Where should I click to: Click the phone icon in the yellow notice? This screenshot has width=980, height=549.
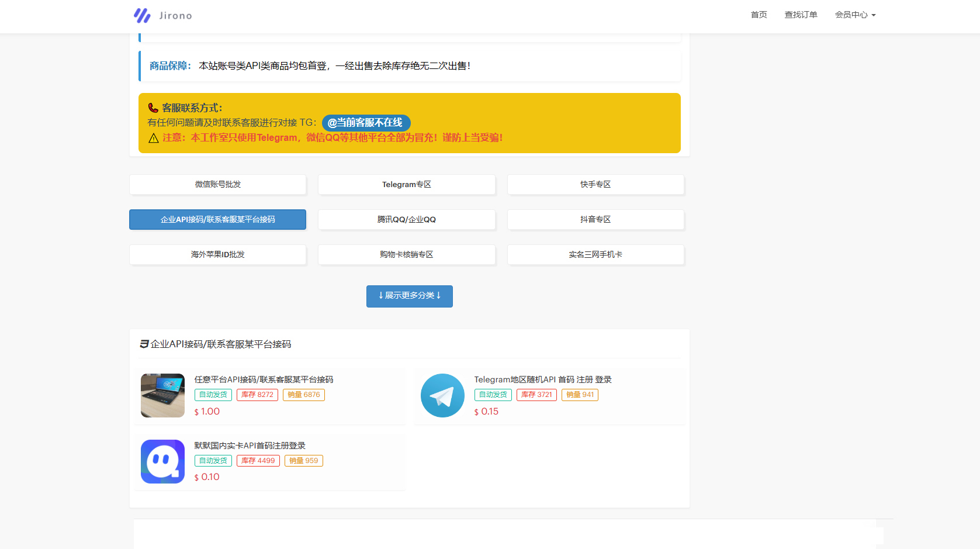point(153,108)
